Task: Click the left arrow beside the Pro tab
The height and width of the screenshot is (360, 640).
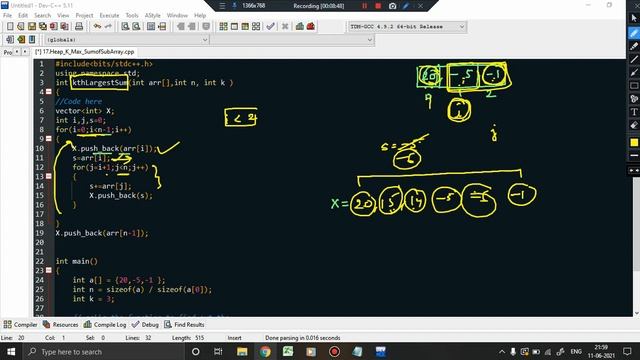Action: pyautogui.click(x=17, y=52)
